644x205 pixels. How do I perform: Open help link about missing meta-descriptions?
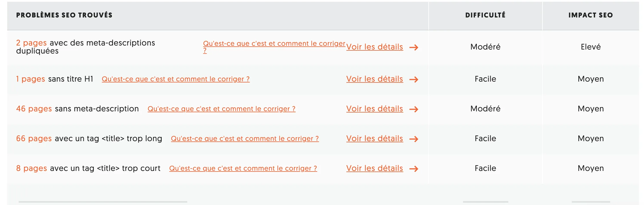coord(221,109)
